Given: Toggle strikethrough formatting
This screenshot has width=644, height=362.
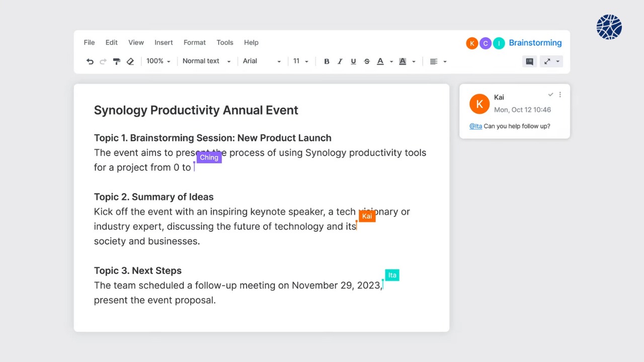Looking at the screenshot, I should click(x=367, y=61).
